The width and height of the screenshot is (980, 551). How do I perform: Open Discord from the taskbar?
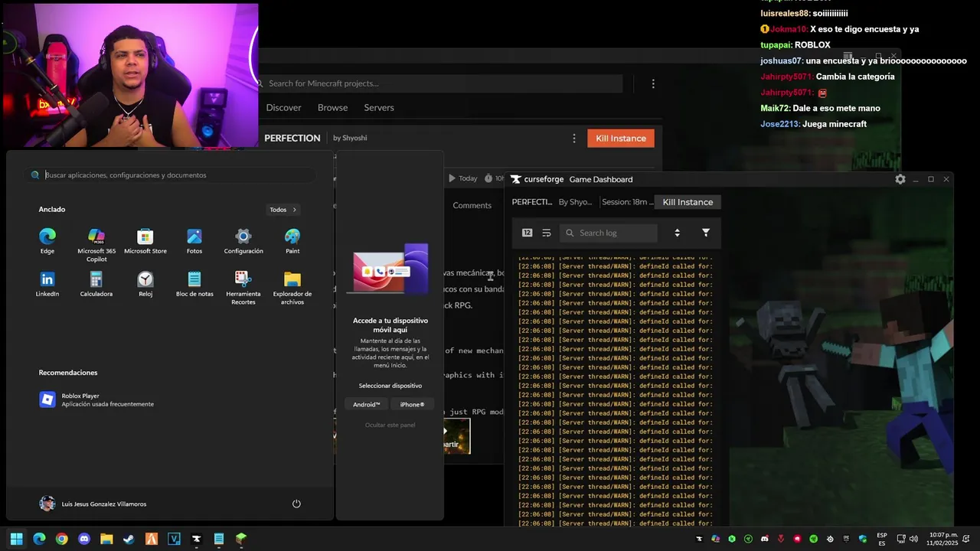coord(84,539)
